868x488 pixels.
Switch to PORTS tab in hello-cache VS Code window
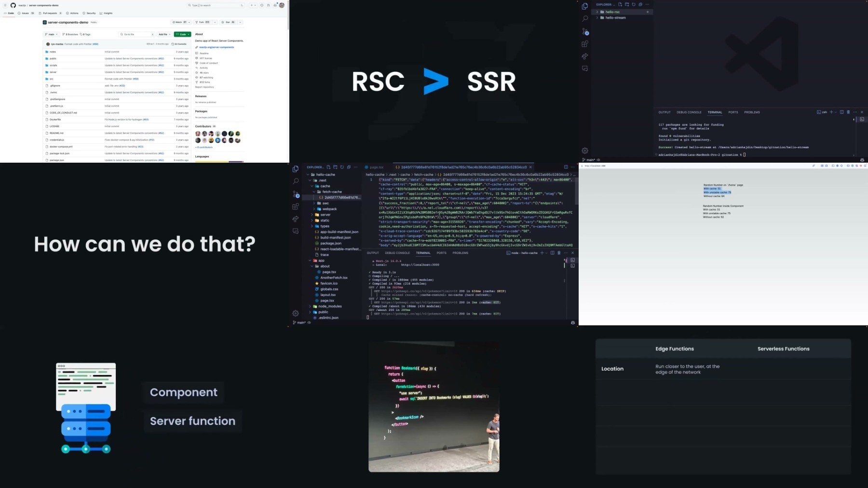tap(441, 253)
